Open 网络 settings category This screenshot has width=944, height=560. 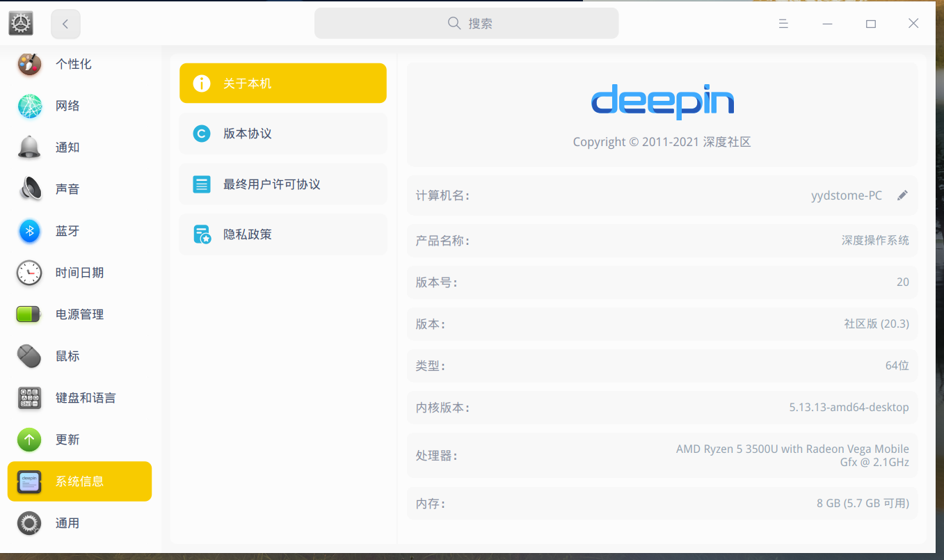pos(79,106)
